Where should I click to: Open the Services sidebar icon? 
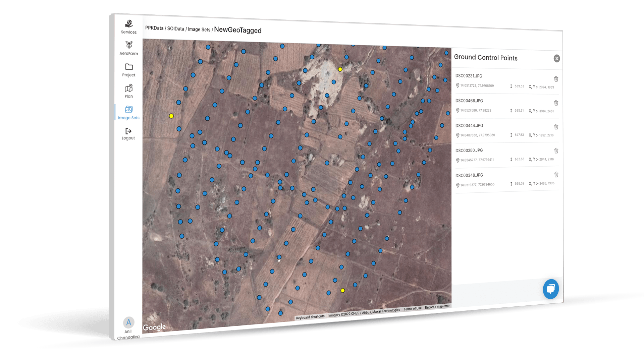pos(129,24)
